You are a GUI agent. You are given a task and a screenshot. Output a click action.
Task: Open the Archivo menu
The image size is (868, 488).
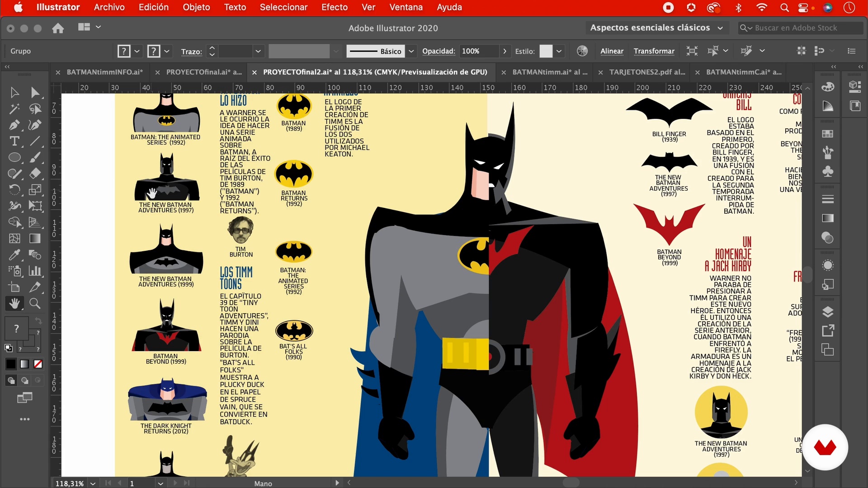[x=109, y=7]
